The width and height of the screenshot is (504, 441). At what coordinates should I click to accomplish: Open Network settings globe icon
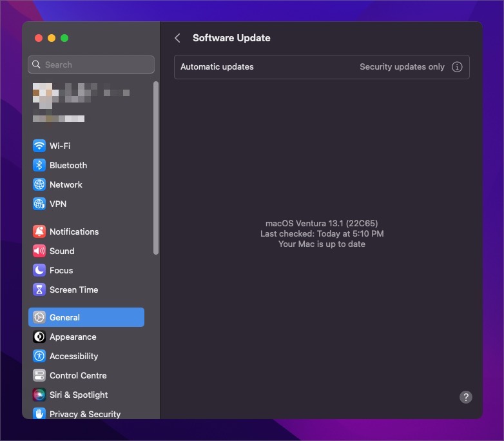[x=39, y=184]
